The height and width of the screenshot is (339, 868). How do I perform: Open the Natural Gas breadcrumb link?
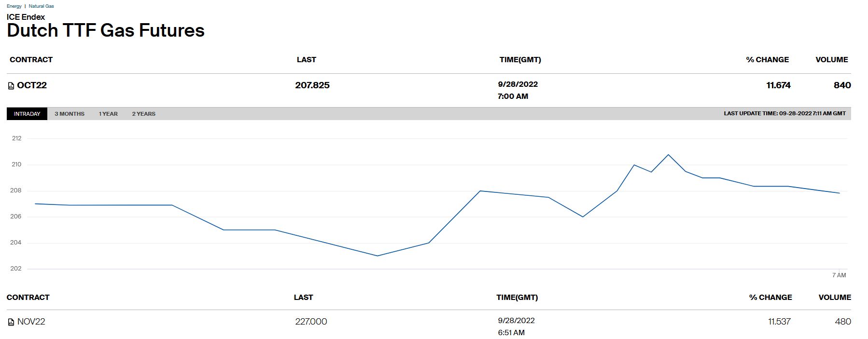point(41,6)
